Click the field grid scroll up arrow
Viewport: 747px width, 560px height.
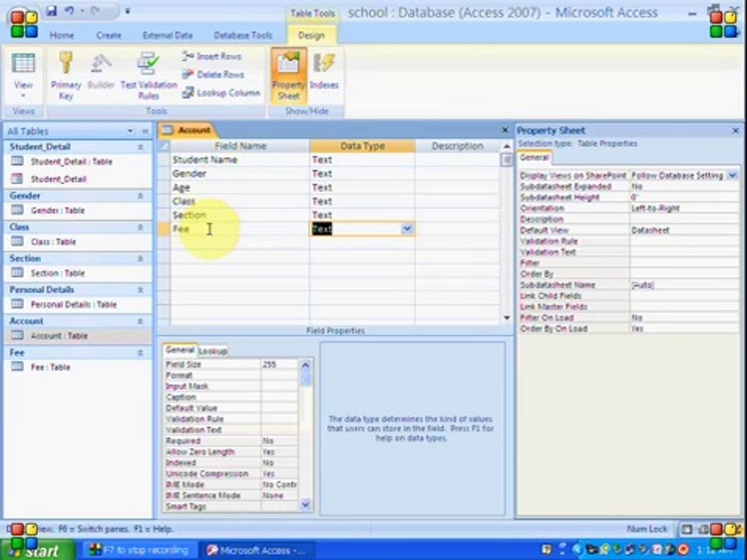pos(507,147)
